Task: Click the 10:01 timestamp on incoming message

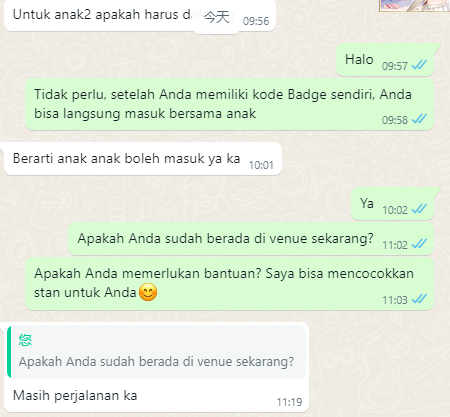Action: tap(261, 165)
